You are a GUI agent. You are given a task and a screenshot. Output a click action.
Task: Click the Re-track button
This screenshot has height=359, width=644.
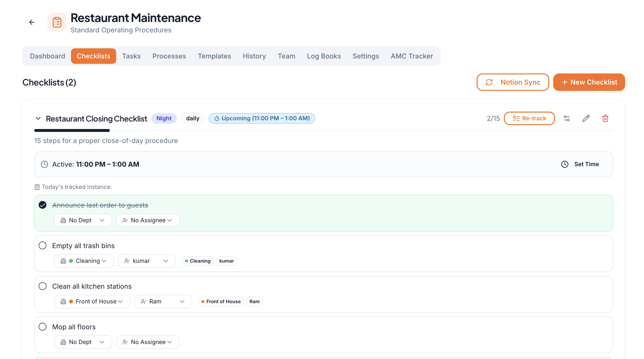click(x=530, y=118)
